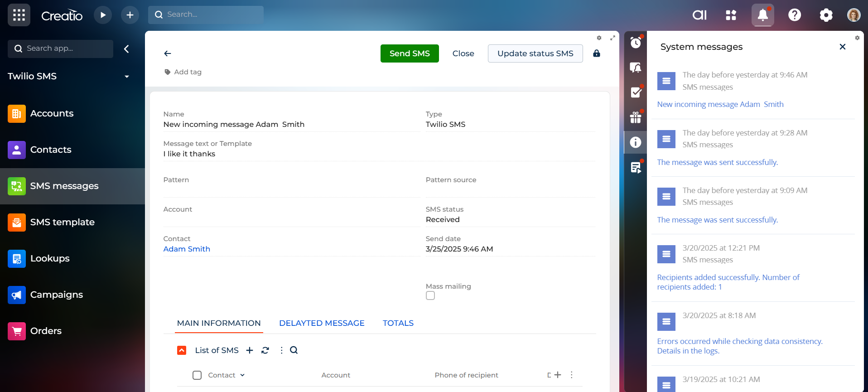This screenshot has width=868, height=392.
Task: Click the Creatio logo
Action: tap(62, 15)
